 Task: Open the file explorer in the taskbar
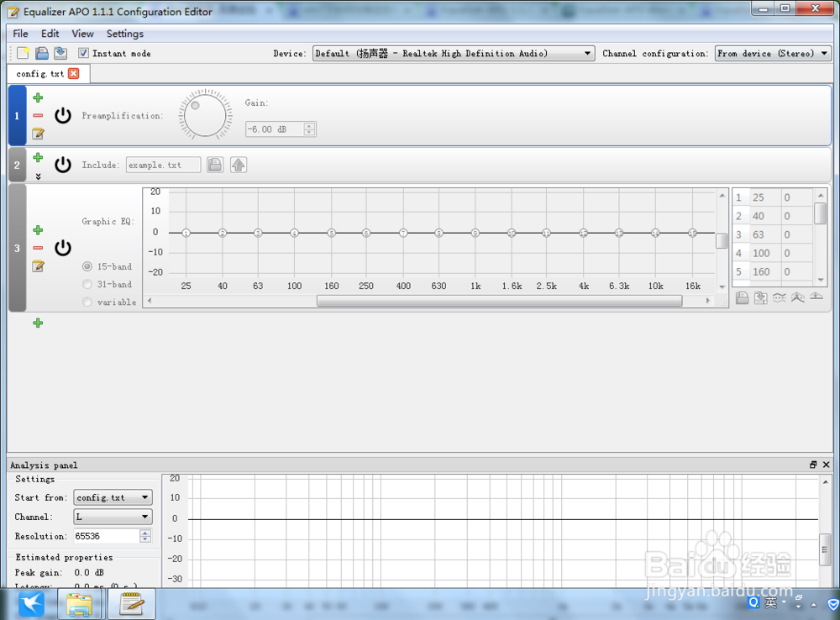coord(79,604)
